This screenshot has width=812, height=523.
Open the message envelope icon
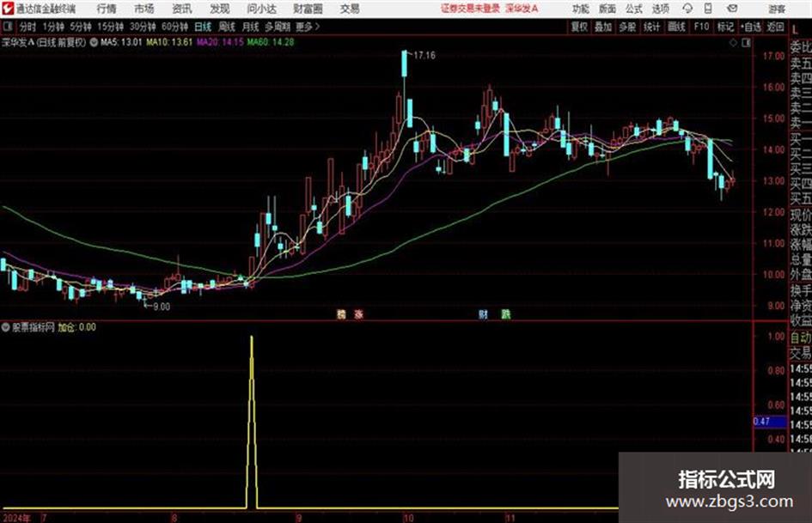click(x=732, y=9)
